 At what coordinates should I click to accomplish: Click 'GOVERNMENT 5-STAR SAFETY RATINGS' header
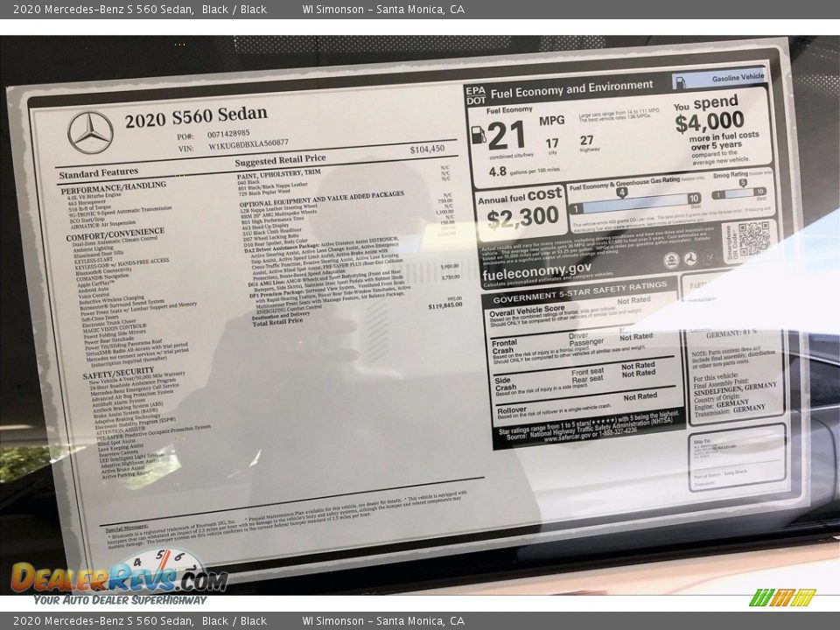579,292
